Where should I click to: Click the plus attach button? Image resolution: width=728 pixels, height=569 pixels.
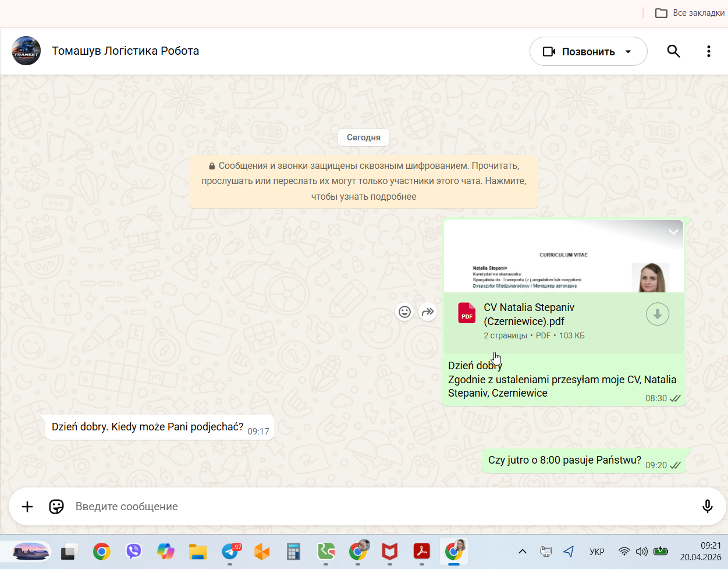click(x=27, y=507)
